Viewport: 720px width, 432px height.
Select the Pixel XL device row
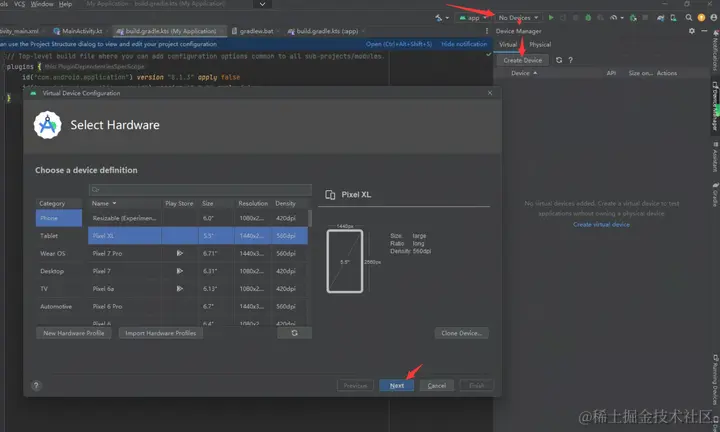(198, 236)
